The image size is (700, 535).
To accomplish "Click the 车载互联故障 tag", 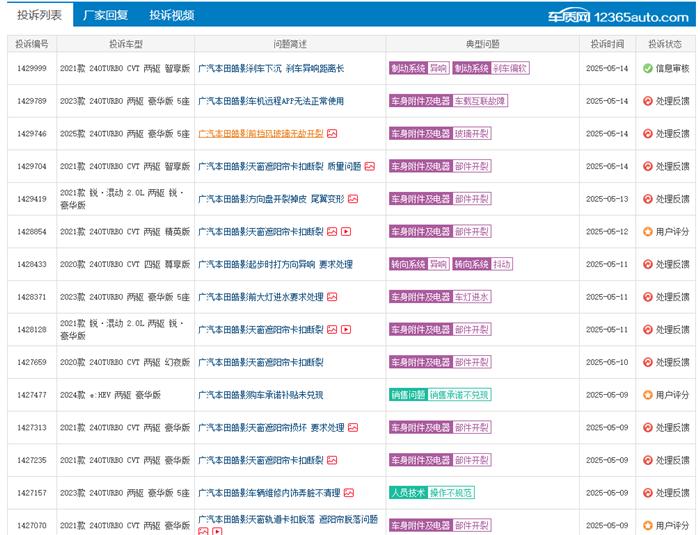I will click(x=480, y=101).
